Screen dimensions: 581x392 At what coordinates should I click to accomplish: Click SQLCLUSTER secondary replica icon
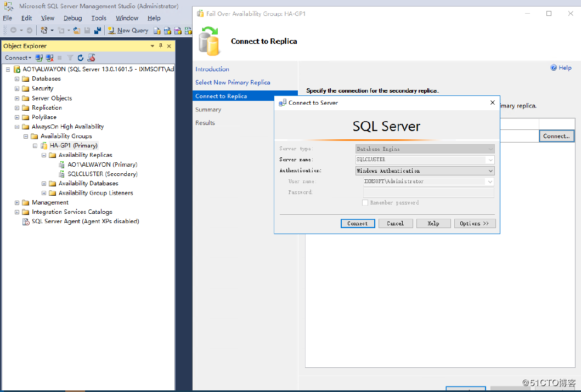pyautogui.click(x=62, y=174)
